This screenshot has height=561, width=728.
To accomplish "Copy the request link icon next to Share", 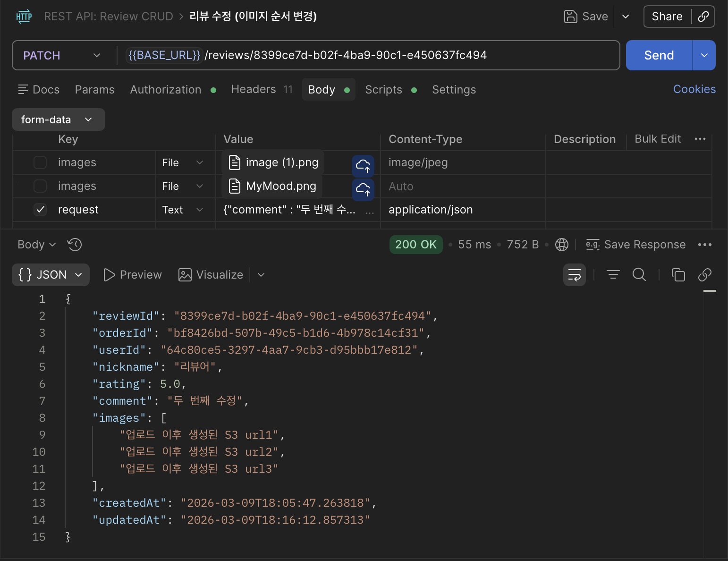I will [x=703, y=17].
